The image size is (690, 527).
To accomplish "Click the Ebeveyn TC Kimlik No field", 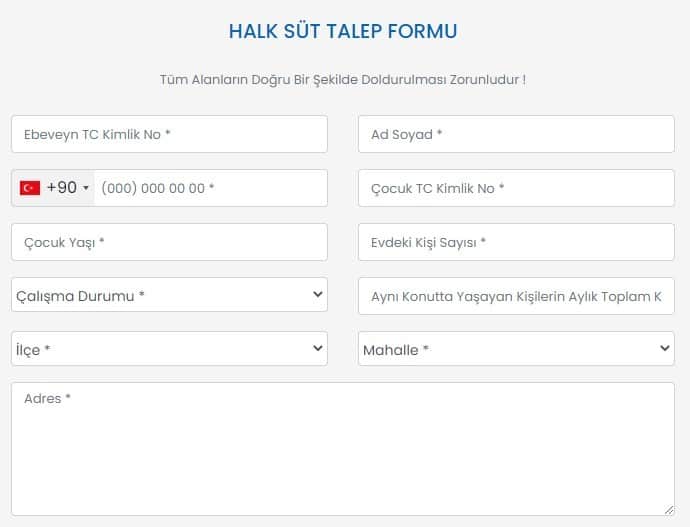I will [x=169, y=134].
